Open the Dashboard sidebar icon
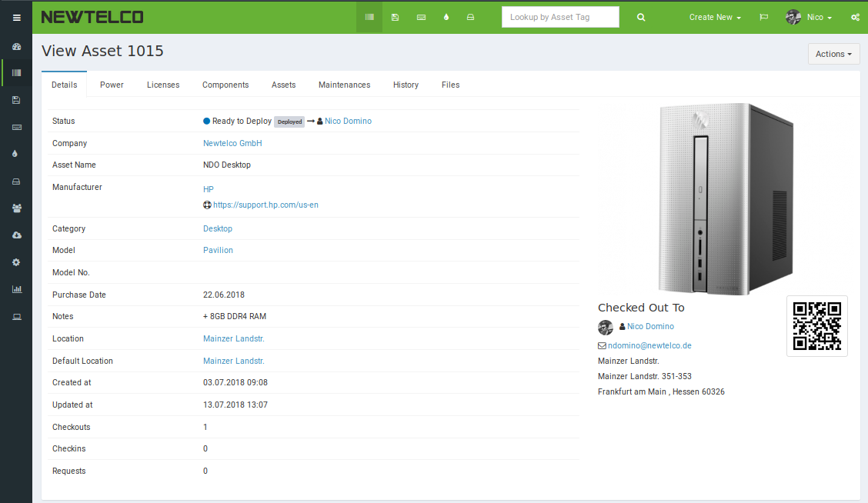 17,46
